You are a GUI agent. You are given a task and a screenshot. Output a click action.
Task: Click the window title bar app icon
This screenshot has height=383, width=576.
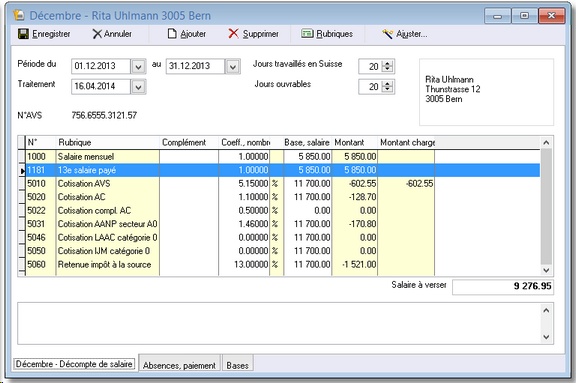tap(19, 15)
